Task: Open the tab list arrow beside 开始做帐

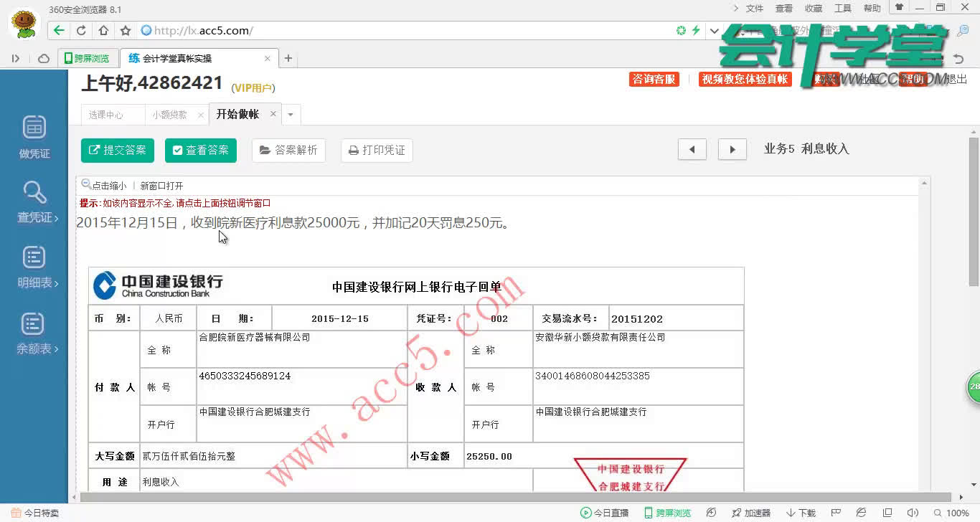Action: coord(290,115)
